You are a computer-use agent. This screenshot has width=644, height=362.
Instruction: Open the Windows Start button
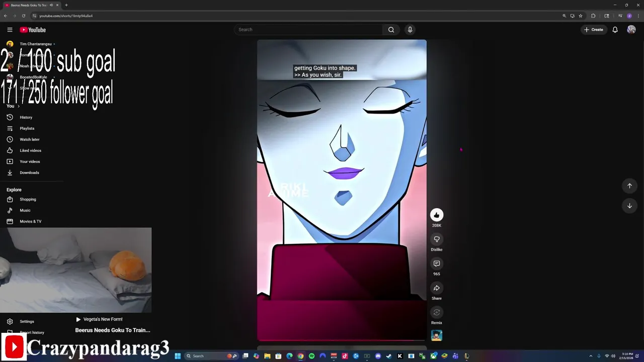pos(178,356)
